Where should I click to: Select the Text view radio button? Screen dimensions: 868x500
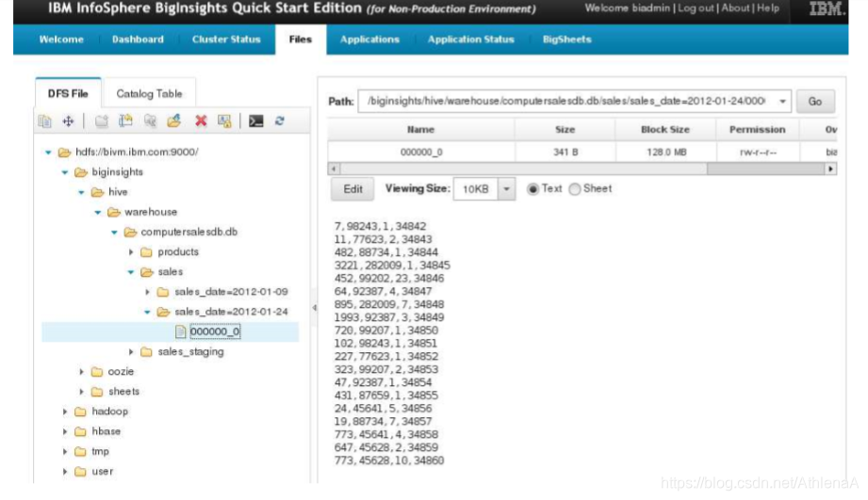(x=532, y=189)
